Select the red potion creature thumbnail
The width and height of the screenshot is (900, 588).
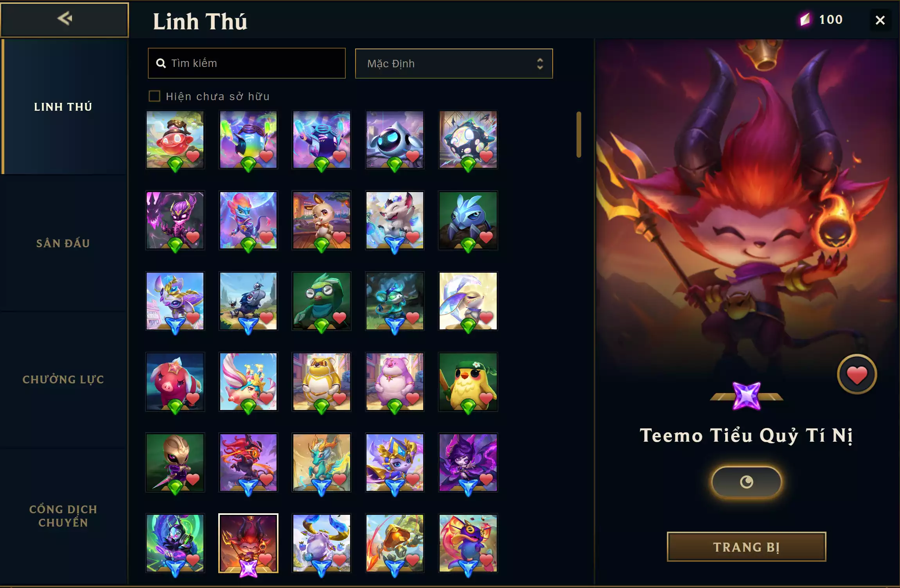click(x=175, y=140)
